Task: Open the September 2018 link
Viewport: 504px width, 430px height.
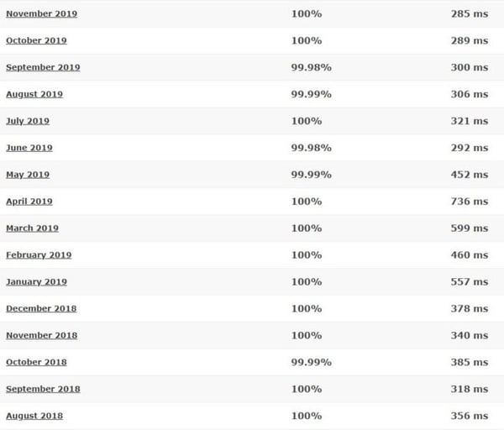Action: pos(43,389)
